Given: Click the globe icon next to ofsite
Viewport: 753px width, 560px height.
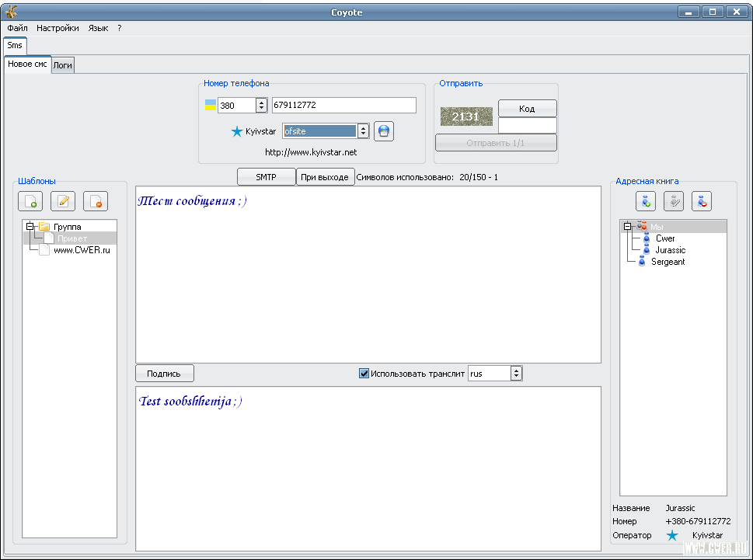Looking at the screenshot, I should pyautogui.click(x=384, y=131).
